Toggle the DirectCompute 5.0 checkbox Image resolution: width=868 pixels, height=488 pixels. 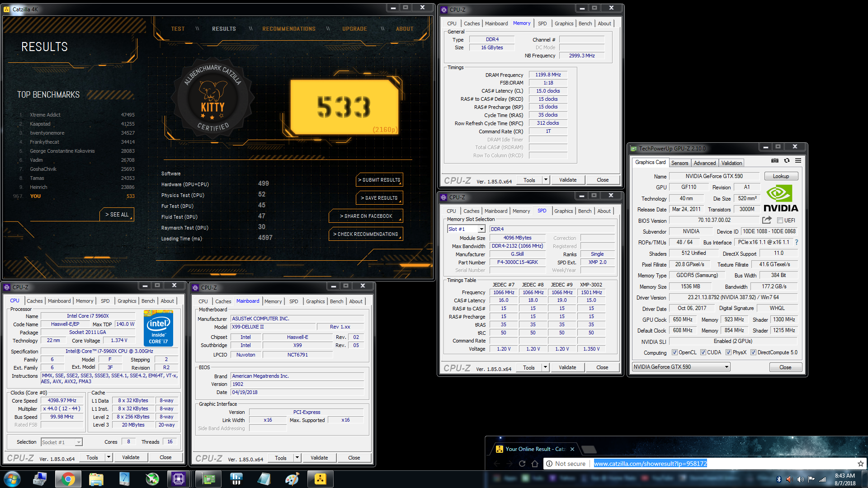click(753, 352)
